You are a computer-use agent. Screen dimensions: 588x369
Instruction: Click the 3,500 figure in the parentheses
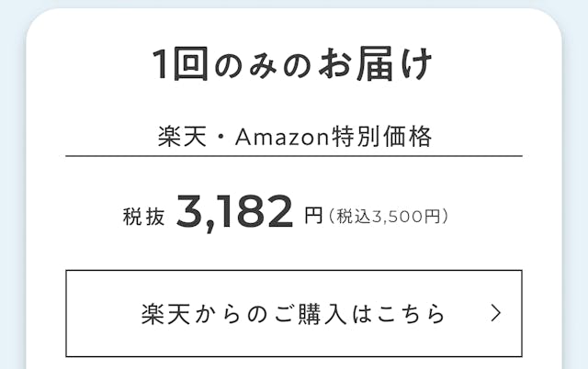(x=397, y=218)
